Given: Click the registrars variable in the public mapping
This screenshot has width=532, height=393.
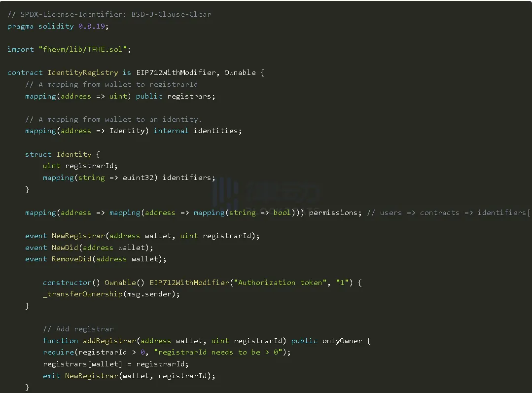Looking at the screenshot, I should pyautogui.click(x=191, y=96).
